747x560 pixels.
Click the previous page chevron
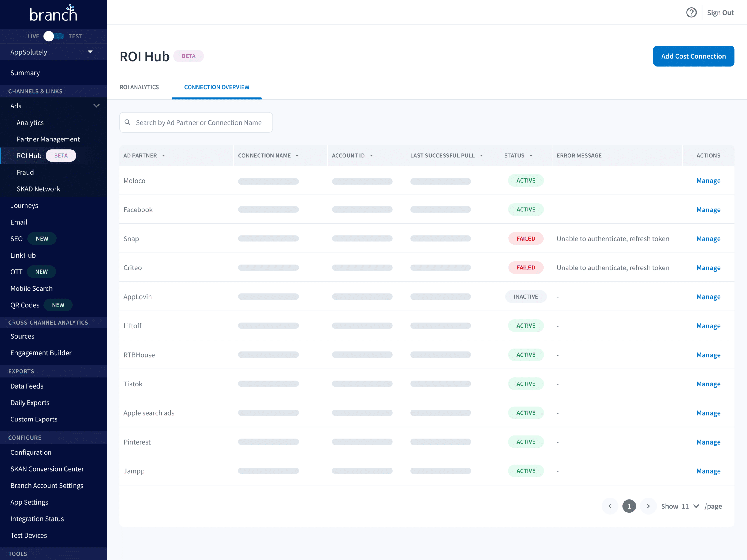[x=610, y=506]
